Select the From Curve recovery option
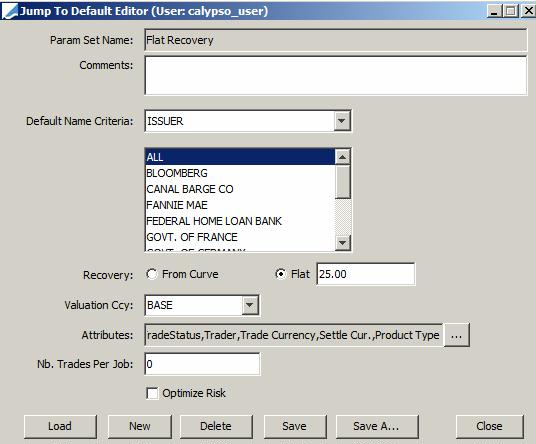This screenshot has height=444, width=536. click(x=151, y=274)
